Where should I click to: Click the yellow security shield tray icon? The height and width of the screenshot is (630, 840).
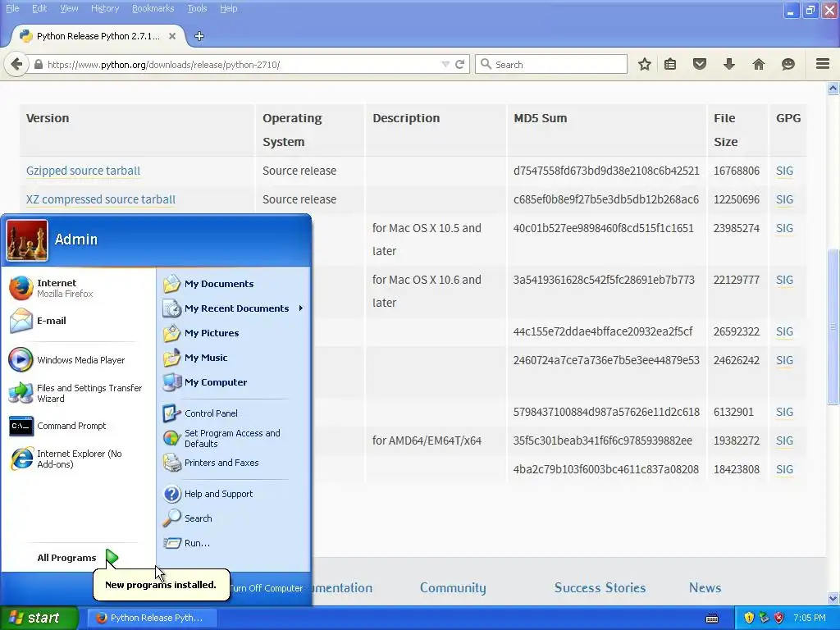point(749,618)
